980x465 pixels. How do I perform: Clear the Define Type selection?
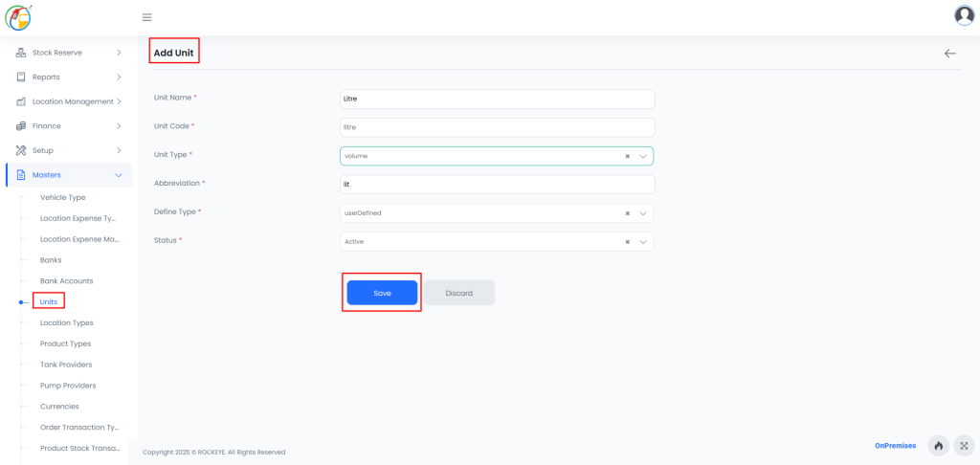click(627, 213)
